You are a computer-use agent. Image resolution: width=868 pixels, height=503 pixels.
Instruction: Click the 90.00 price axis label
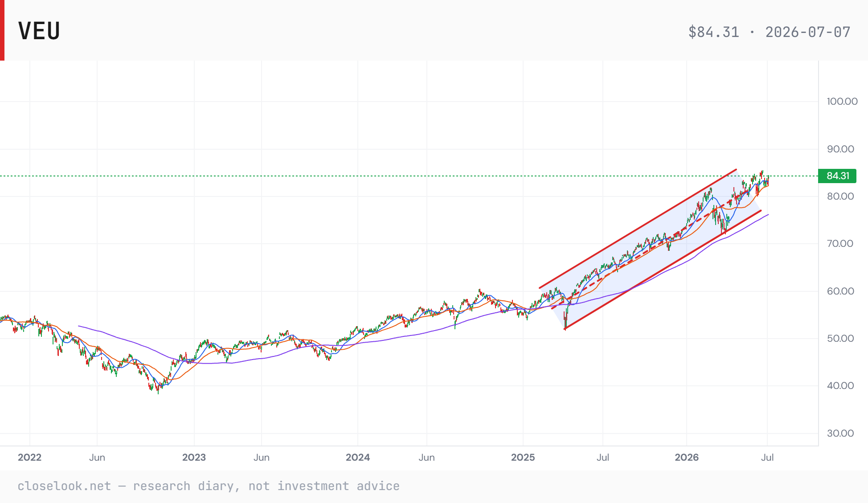[x=840, y=149]
